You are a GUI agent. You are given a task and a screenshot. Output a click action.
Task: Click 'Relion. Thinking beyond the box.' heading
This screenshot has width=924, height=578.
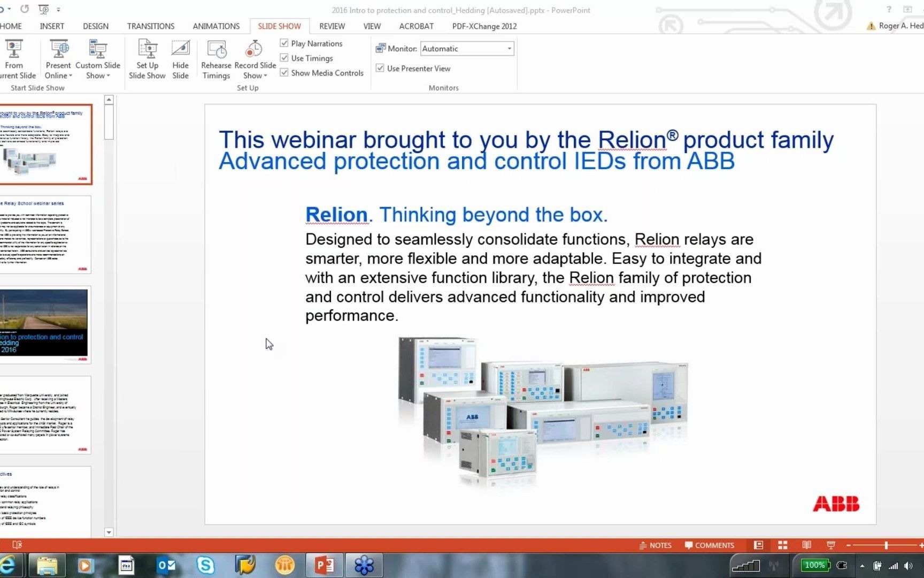click(456, 214)
